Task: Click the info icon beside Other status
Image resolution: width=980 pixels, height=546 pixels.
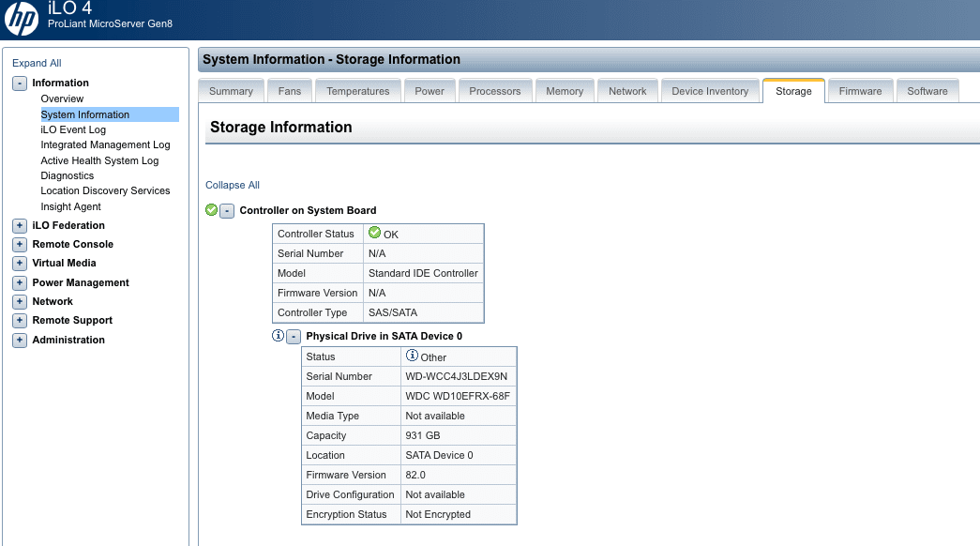Action: click(412, 356)
